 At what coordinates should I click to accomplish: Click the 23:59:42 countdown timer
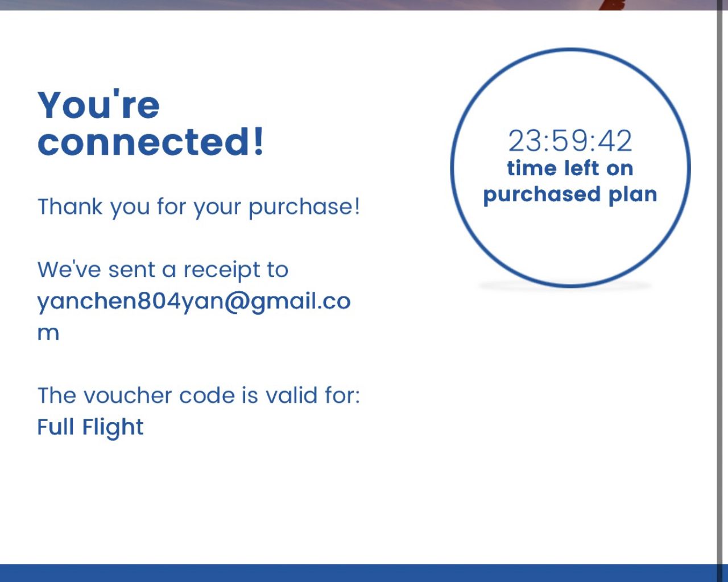coord(570,141)
